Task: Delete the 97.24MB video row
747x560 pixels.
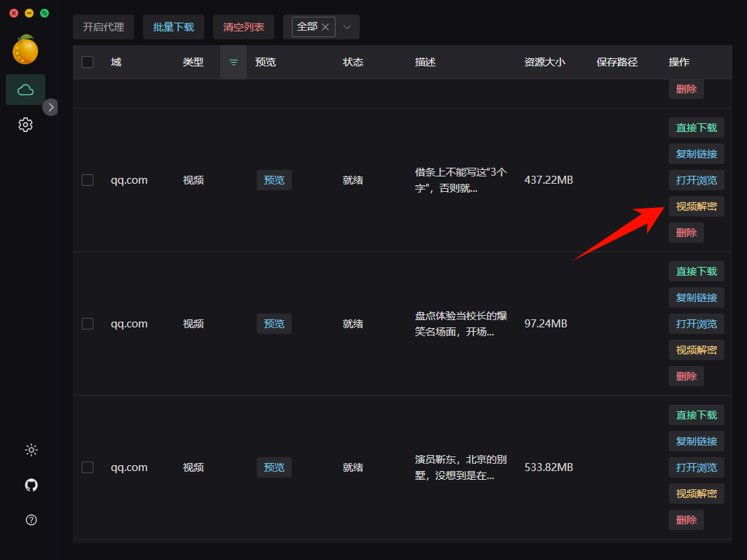Action: point(686,376)
